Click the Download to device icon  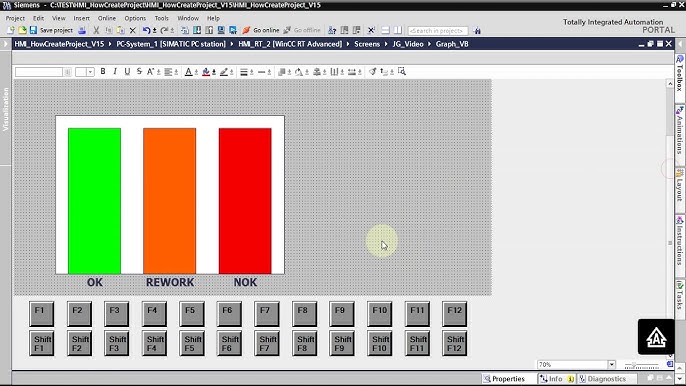click(x=197, y=30)
